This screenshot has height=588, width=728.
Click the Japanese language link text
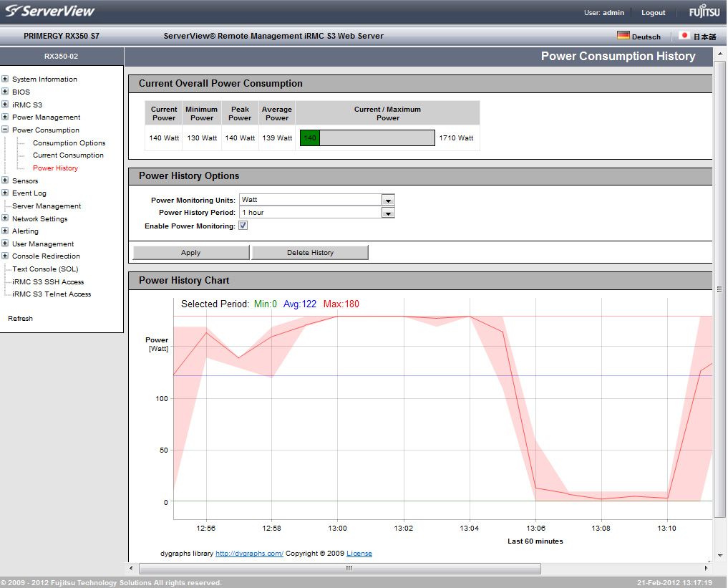tap(704, 37)
